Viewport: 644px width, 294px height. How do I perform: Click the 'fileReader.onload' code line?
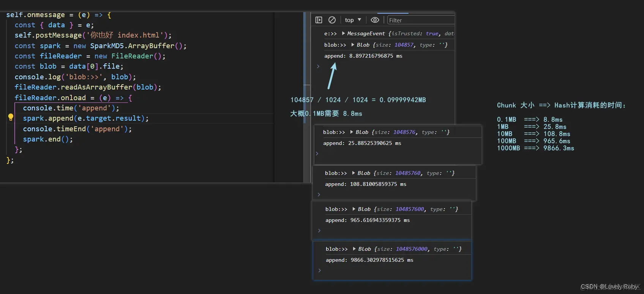pyautogui.click(x=73, y=98)
